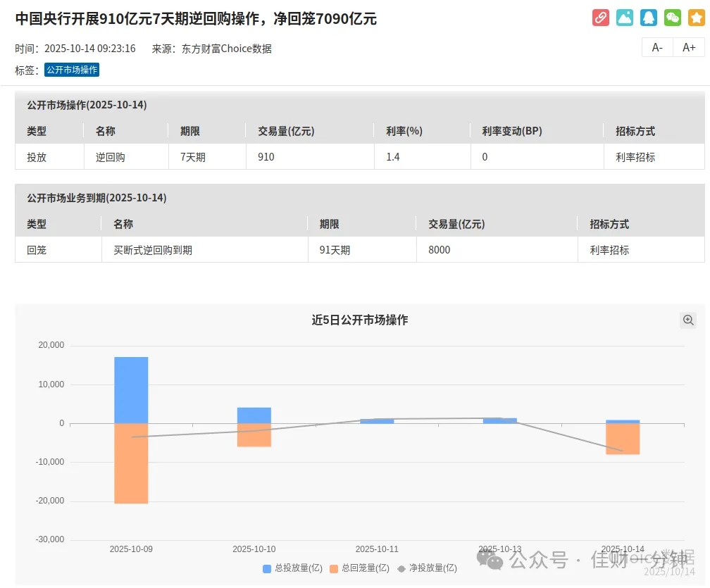The height and width of the screenshot is (588, 710).
Task: Click the 2025-10-11 axis label
Action: coord(378,549)
